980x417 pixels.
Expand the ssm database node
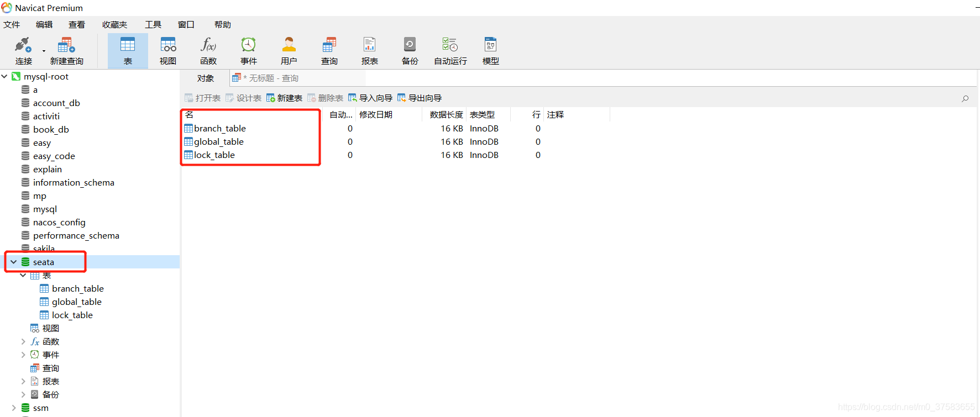point(13,408)
